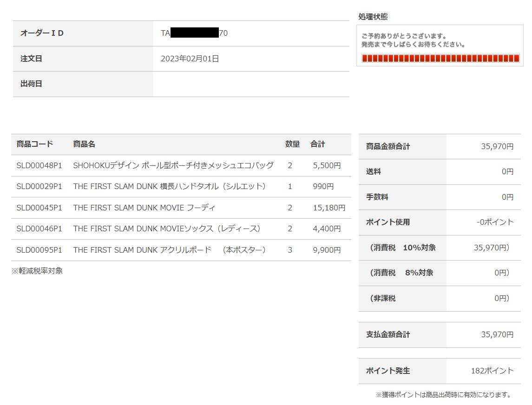Click the 5,500円 item total
The height and width of the screenshot is (405, 532).
click(327, 165)
